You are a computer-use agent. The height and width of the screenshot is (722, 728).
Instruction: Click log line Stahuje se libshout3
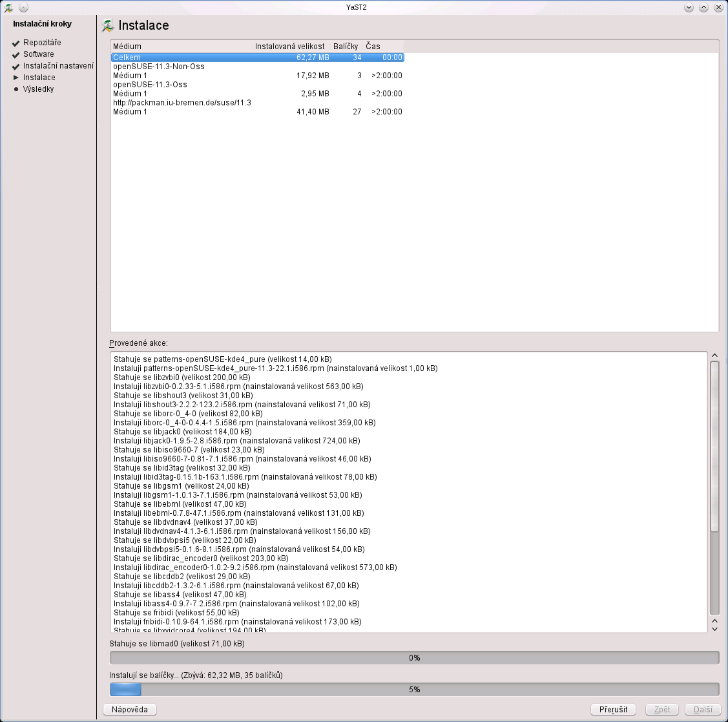coord(183,396)
